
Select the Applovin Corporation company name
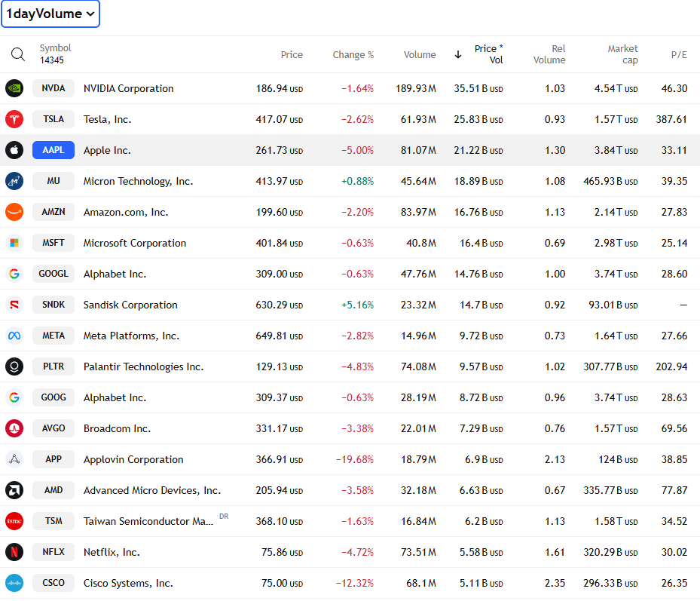tap(133, 459)
